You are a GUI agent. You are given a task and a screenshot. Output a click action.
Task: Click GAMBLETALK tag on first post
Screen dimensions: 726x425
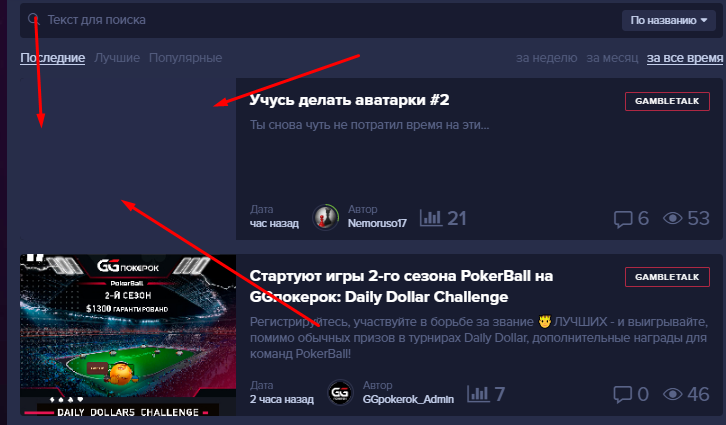coord(667,101)
